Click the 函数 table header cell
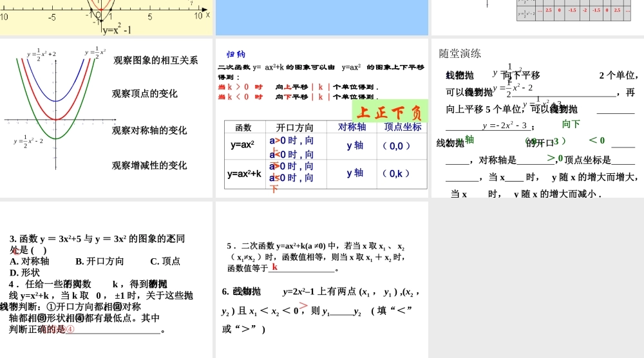 [x=245, y=127]
